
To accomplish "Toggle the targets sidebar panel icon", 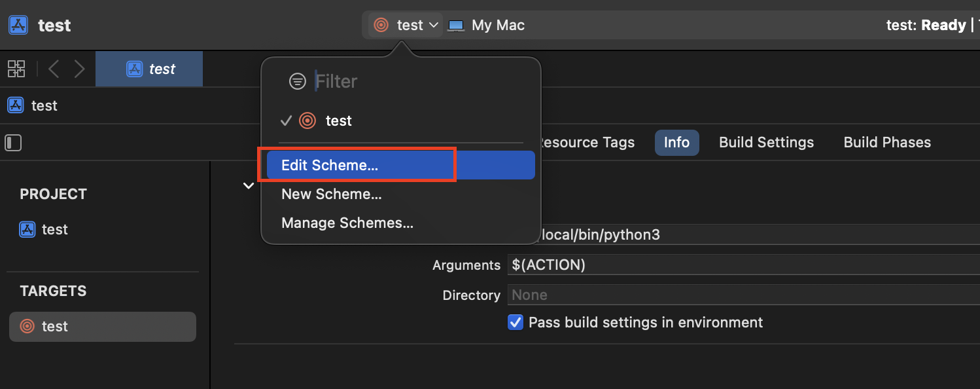I will (13, 143).
